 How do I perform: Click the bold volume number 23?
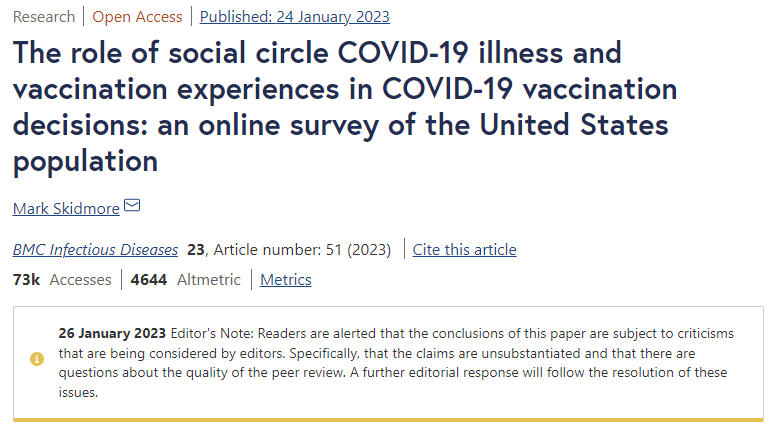tap(196, 249)
